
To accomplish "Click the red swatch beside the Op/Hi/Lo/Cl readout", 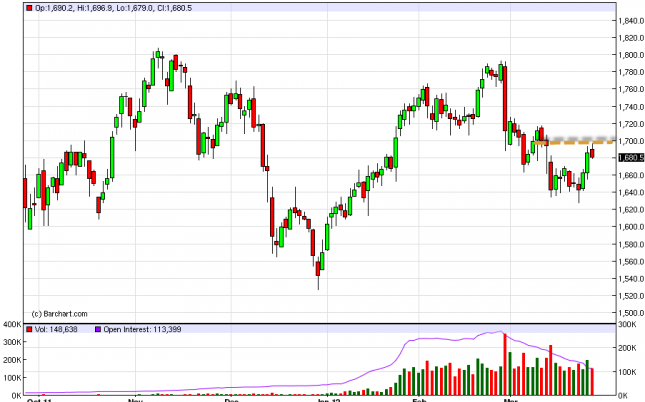I will pos(29,8).
